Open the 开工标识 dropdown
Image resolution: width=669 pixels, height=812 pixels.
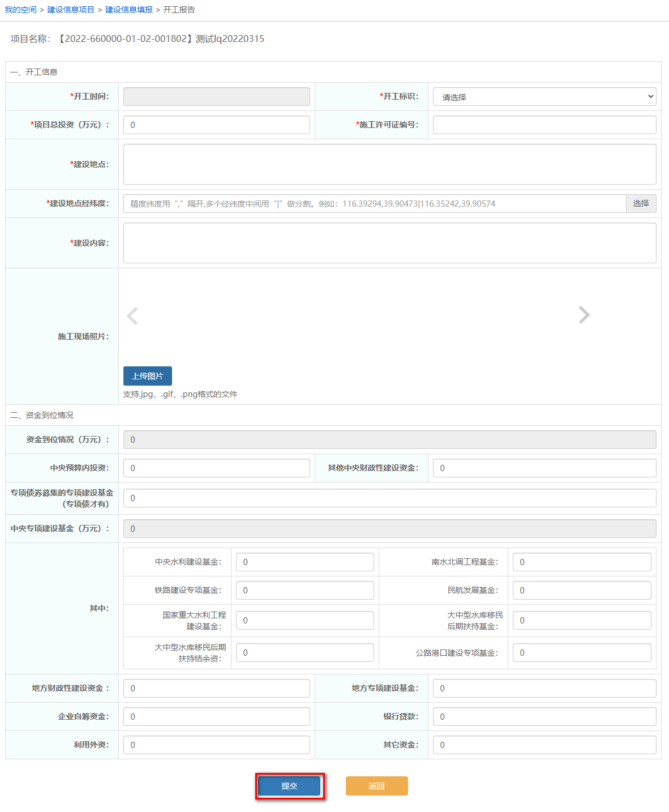[544, 97]
